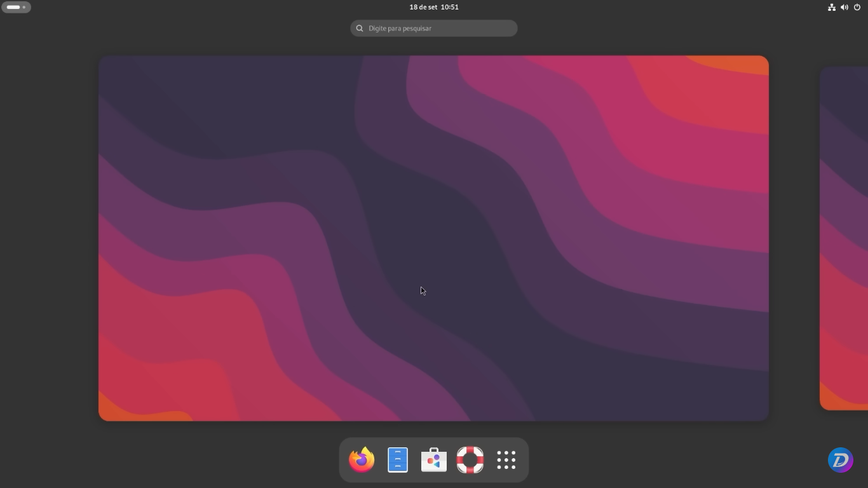
Task: Select the Firefox dock favorite
Action: click(361, 459)
